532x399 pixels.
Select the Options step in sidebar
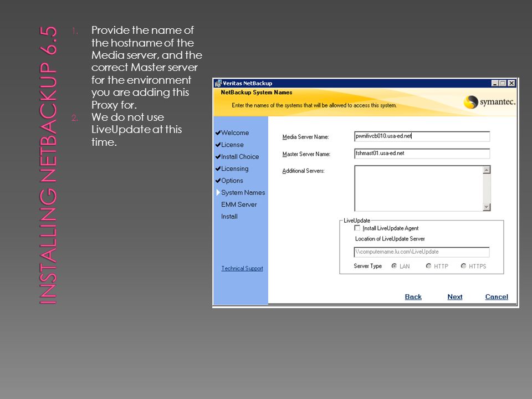tap(232, 181)
